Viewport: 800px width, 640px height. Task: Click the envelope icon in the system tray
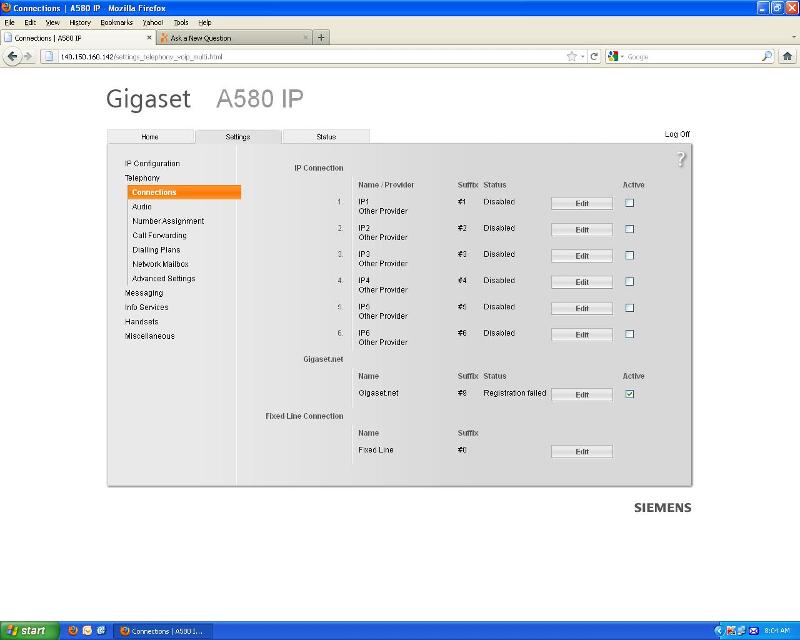click(x=754, y=631)
